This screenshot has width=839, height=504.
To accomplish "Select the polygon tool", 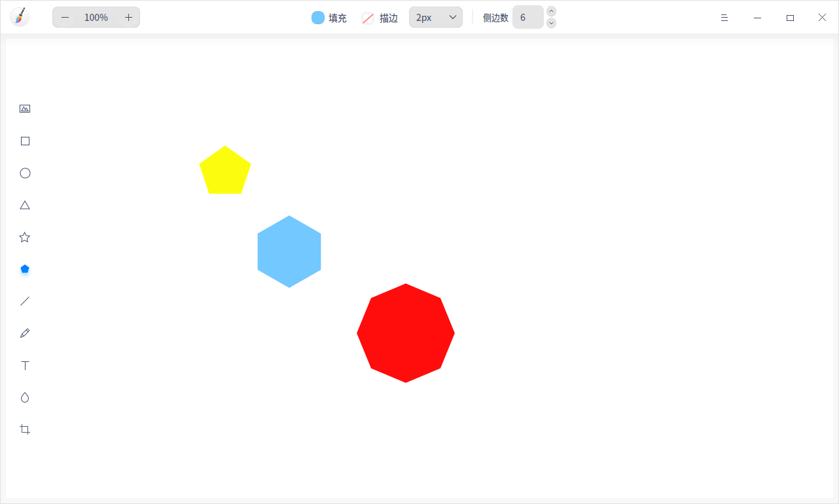I will (x=25, y=269).
